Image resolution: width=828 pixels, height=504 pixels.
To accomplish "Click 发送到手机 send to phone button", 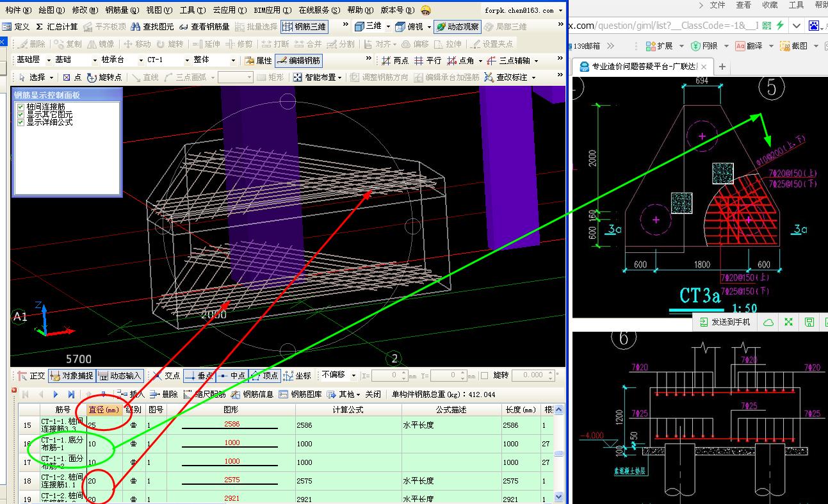I will point(724,322).
